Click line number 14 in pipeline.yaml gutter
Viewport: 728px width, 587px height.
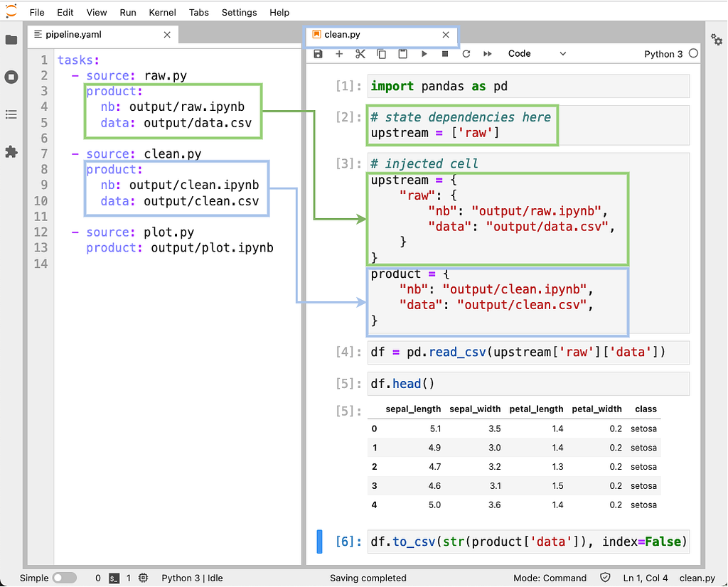pyautogui.click(x=41, y=264)
